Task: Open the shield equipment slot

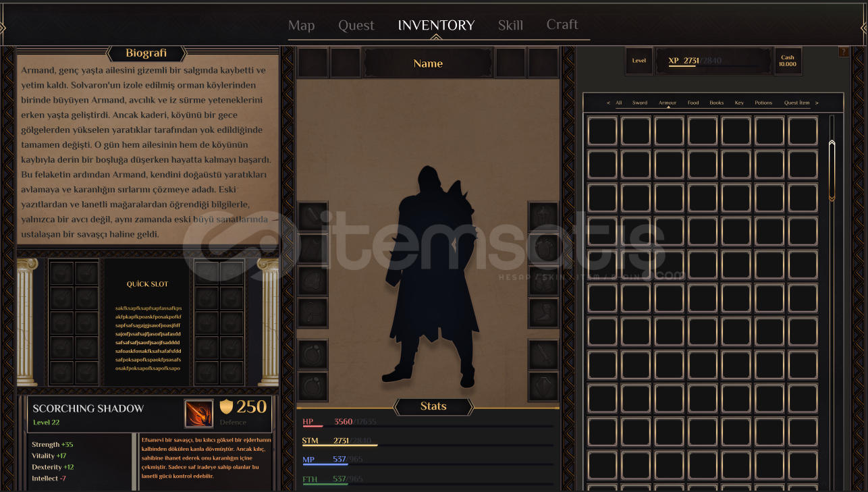Action: 543,386
